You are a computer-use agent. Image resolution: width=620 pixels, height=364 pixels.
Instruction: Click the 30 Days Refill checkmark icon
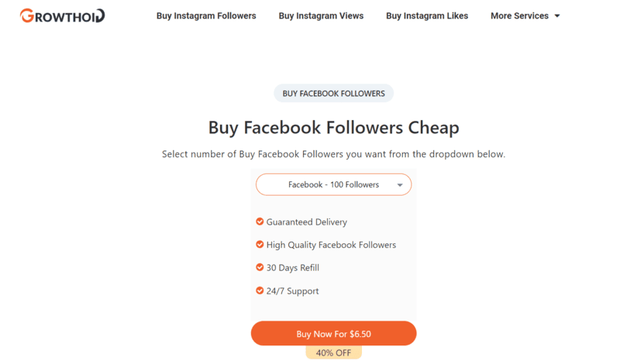pos(260,267)
